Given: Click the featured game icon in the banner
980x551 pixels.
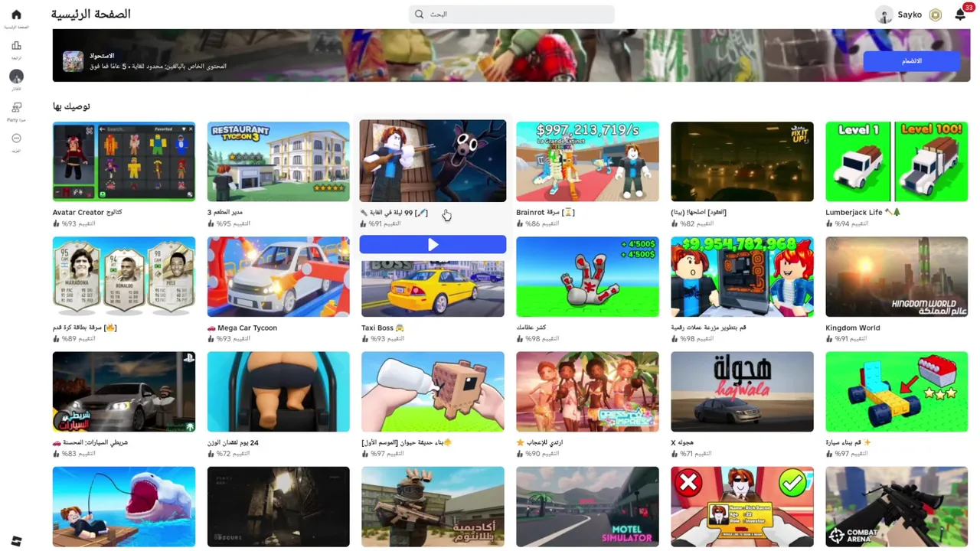Looking at the screenshot, I should pos(73,61).
